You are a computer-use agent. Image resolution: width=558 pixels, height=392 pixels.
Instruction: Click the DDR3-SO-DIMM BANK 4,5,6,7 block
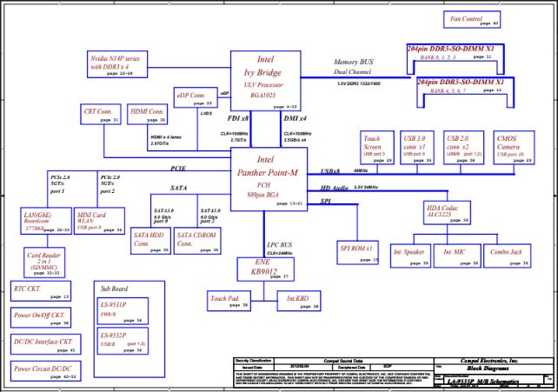point(466,92)
